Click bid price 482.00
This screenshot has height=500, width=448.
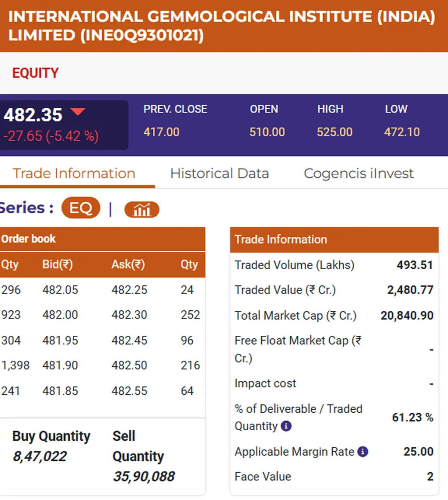[60, 315]
